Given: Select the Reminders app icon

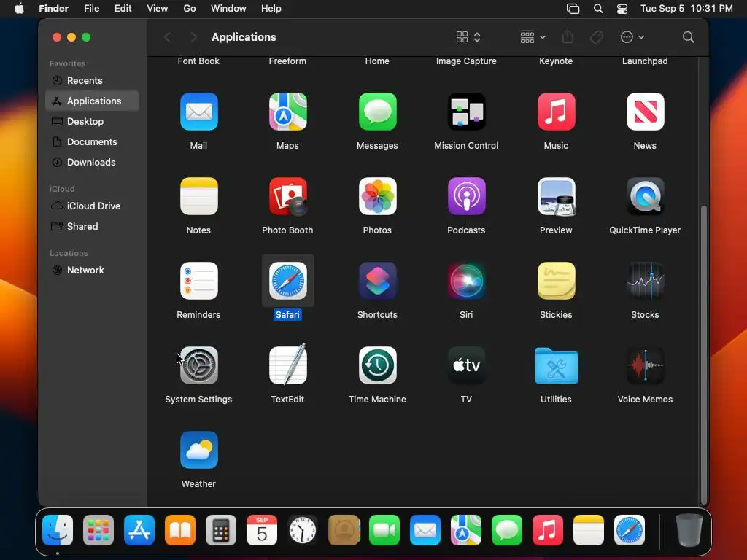Looking at the screenshot, I should (198, 281).
